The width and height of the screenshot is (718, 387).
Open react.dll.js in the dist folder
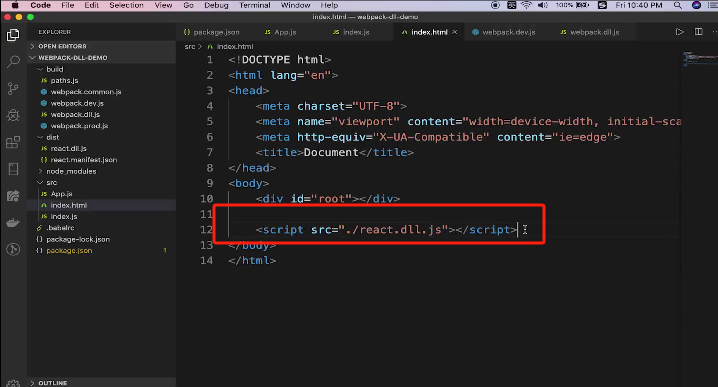pos(102,148)
